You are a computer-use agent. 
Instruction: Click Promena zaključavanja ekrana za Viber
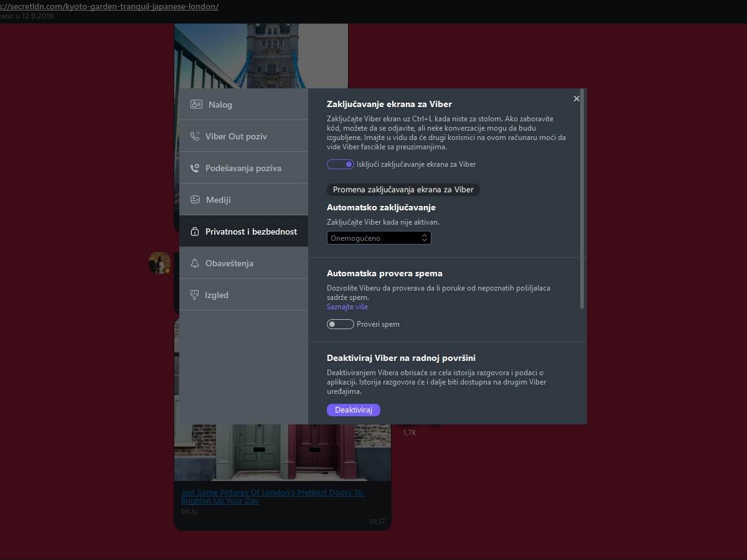403,189
